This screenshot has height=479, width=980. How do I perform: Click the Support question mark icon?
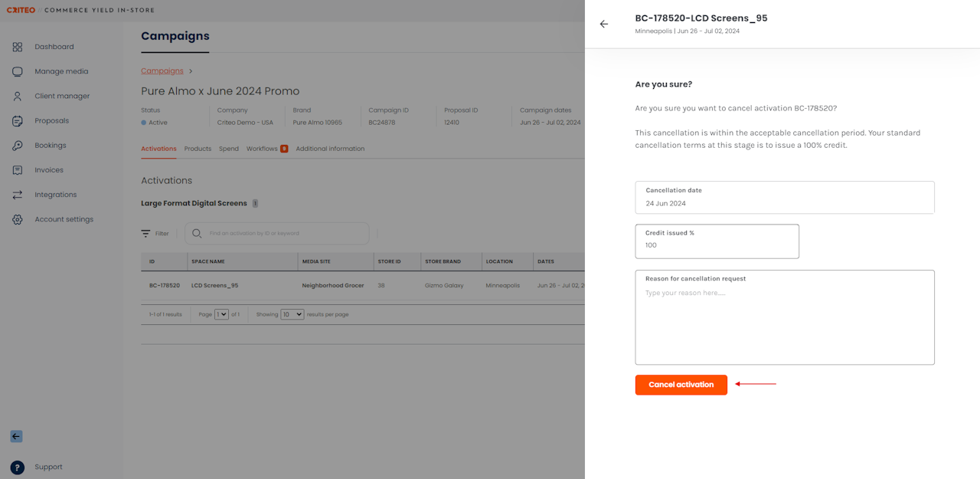pyautogui.click(x=18, y=468)
